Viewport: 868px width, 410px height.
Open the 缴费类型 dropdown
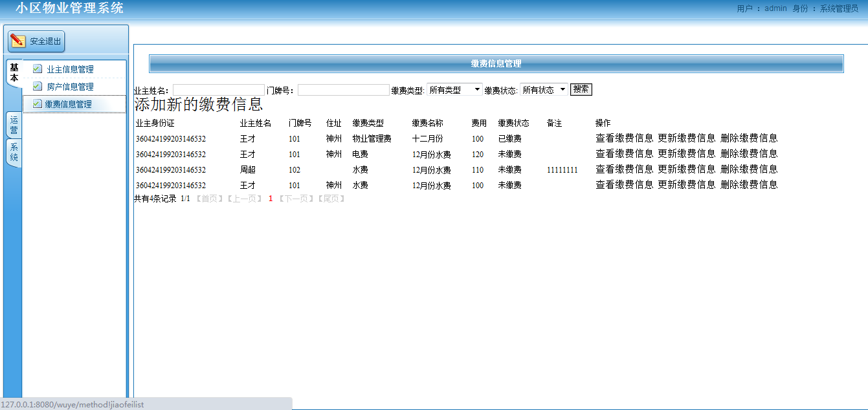pos(455,90)
